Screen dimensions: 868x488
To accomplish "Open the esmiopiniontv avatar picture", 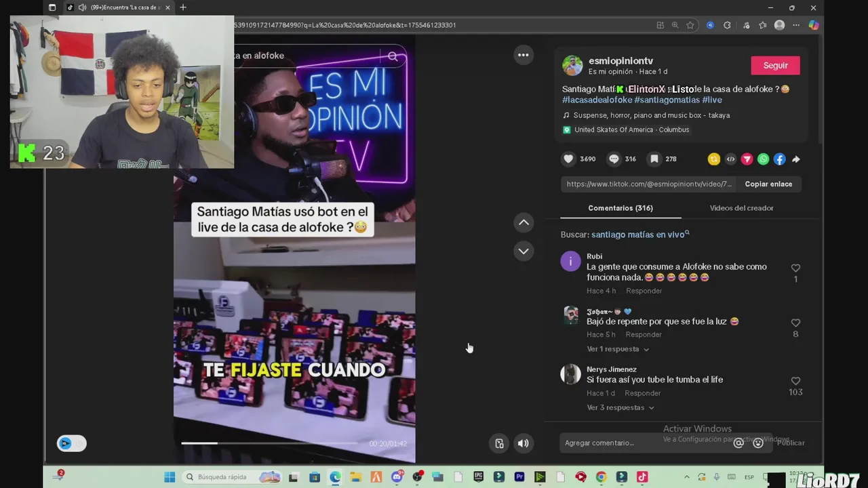I will tap(572, 66).
